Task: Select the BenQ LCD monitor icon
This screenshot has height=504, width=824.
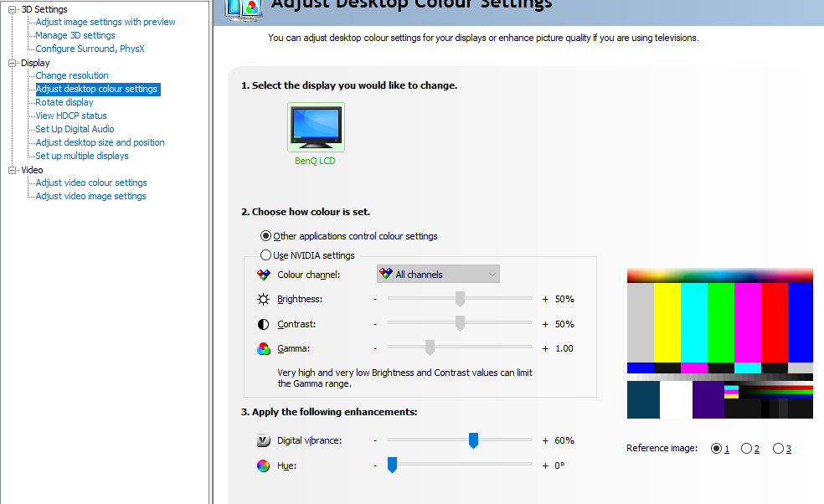Action: pos(316,127)
